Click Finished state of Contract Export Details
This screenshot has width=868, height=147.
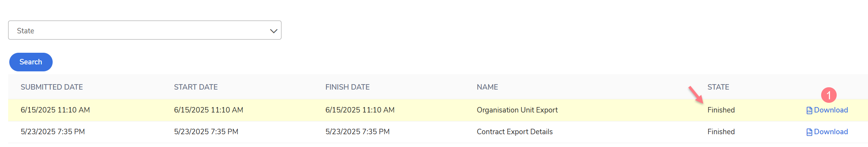[721, 132]
